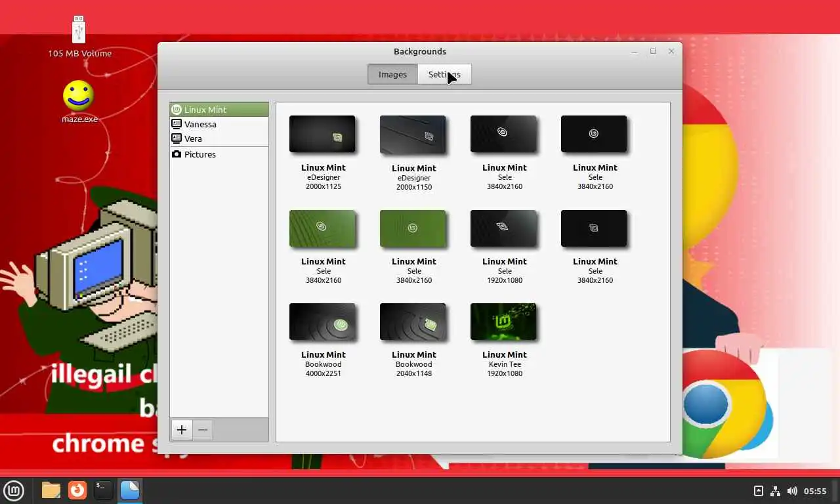Image resolution: width=840 pixels, height=504 pixels.
Task: Open the Vera backgrounds collection
Action: [219, 138]
